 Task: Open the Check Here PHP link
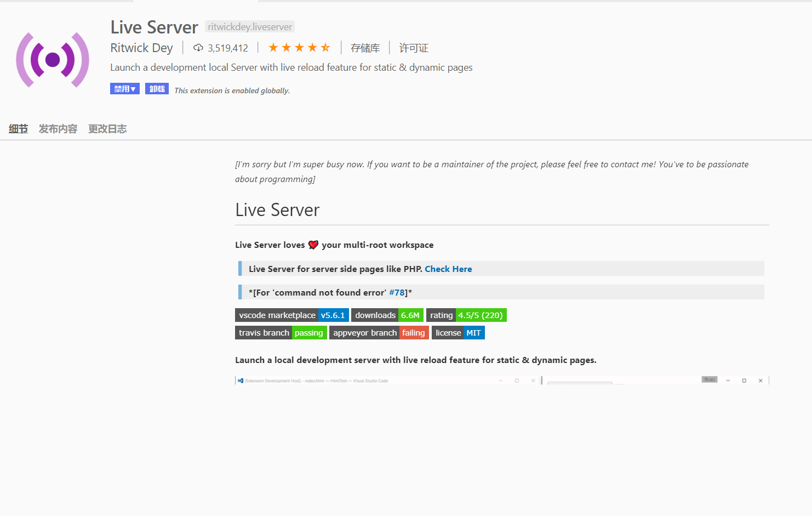click(x=448, y=269)
